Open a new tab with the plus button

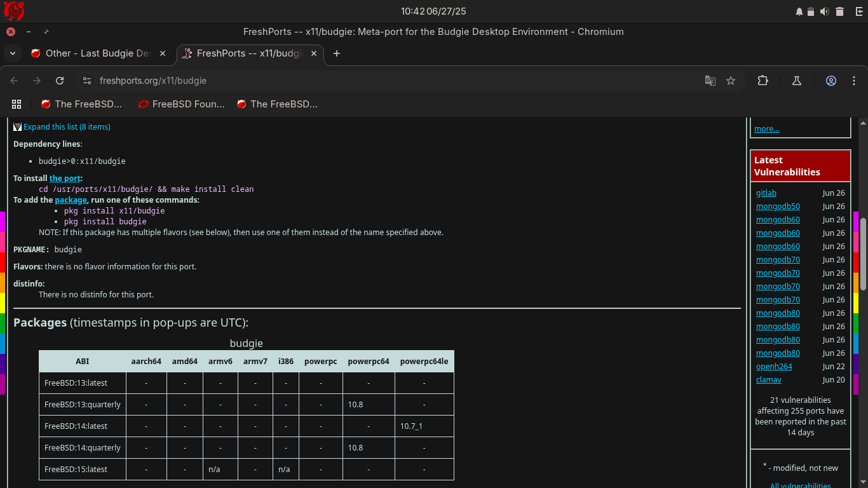[337, 53]
